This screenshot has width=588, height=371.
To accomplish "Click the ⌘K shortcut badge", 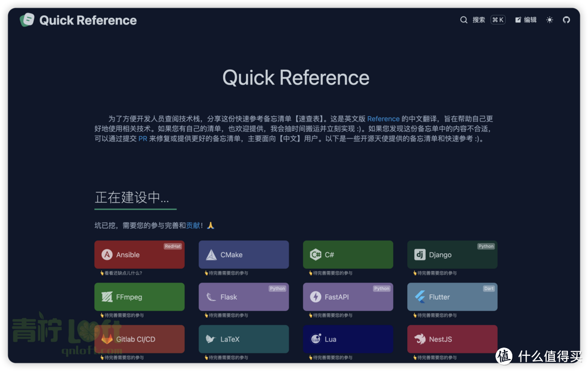I will click(x=498, y=20).
